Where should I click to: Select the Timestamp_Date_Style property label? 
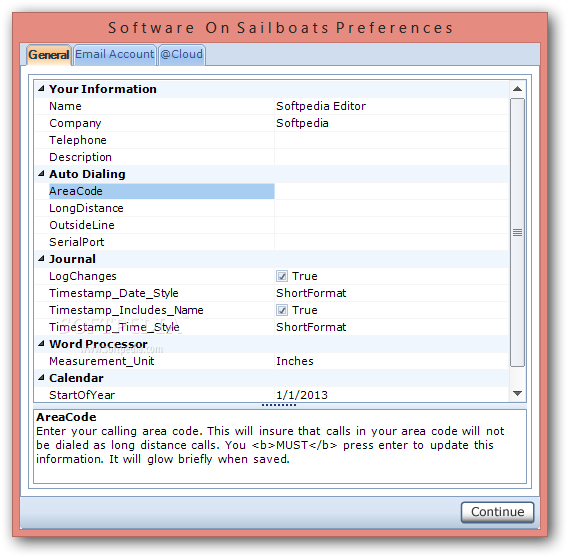point(114,293)
